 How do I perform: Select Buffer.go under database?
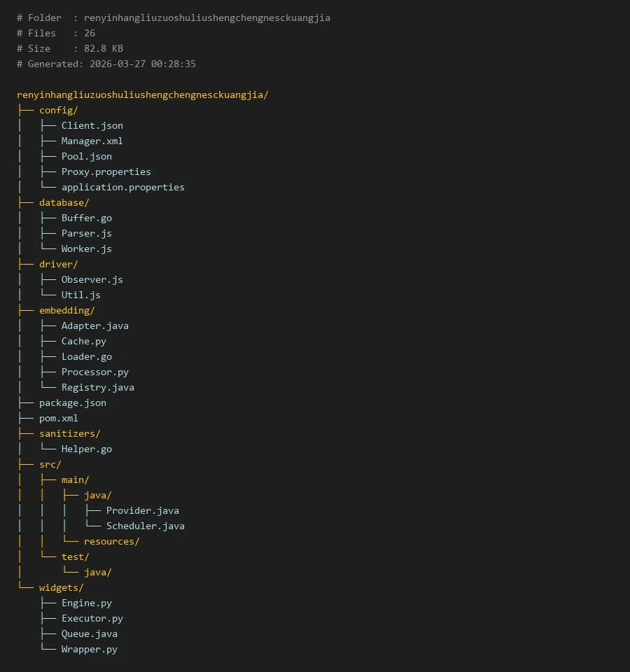86,218
